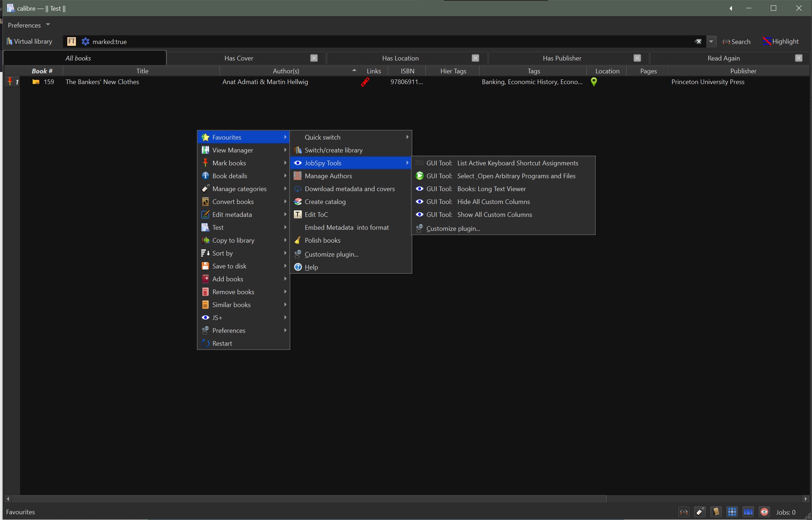Clear the search box with the X button
Screen dimensions: 812x520
coord(698,42)
